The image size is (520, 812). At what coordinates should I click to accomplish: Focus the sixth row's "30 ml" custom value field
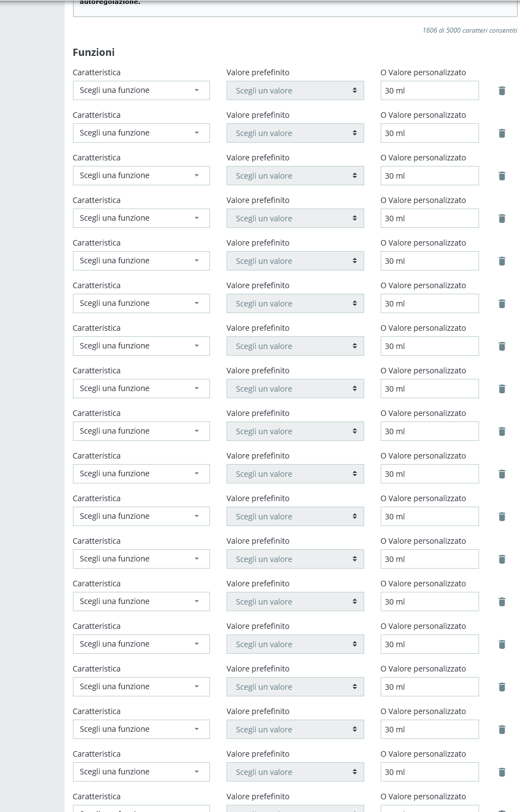(429, 304)
